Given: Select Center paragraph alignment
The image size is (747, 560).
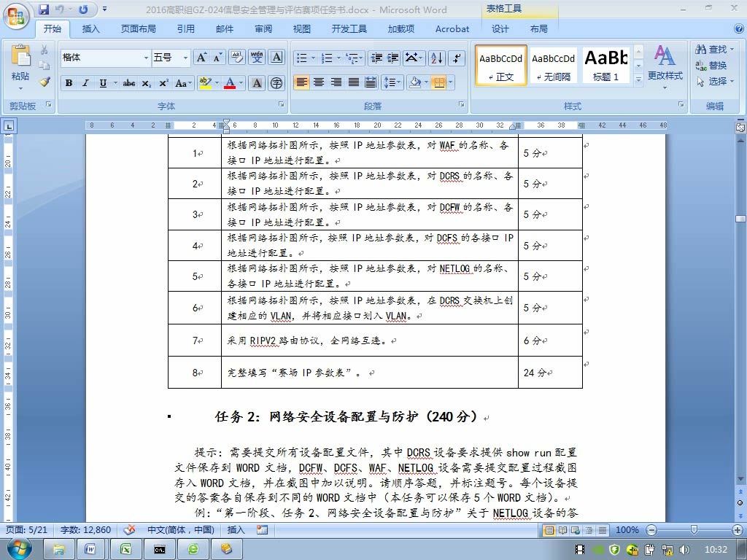Looking at the screenshot, I should (319, 82).
